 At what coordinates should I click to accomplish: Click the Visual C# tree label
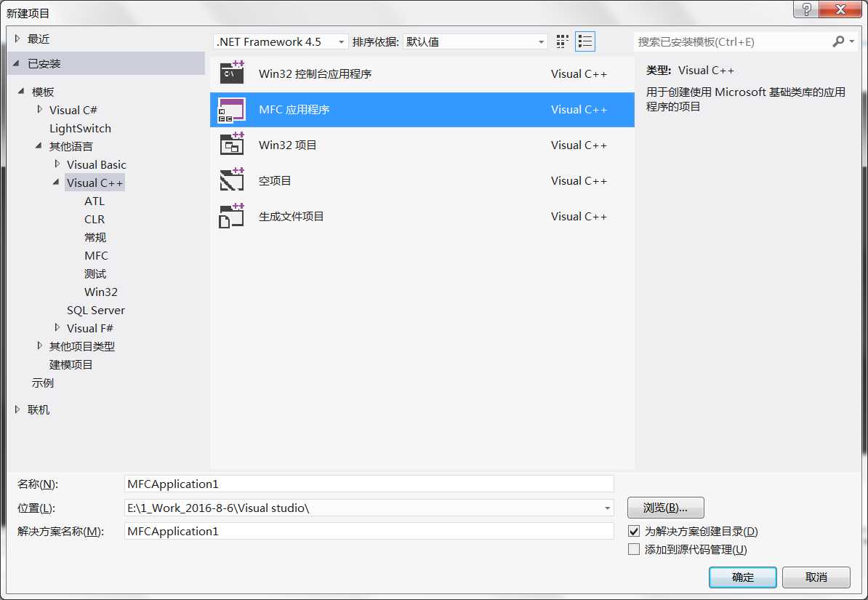pyautogui.click(x=73, y=110)
